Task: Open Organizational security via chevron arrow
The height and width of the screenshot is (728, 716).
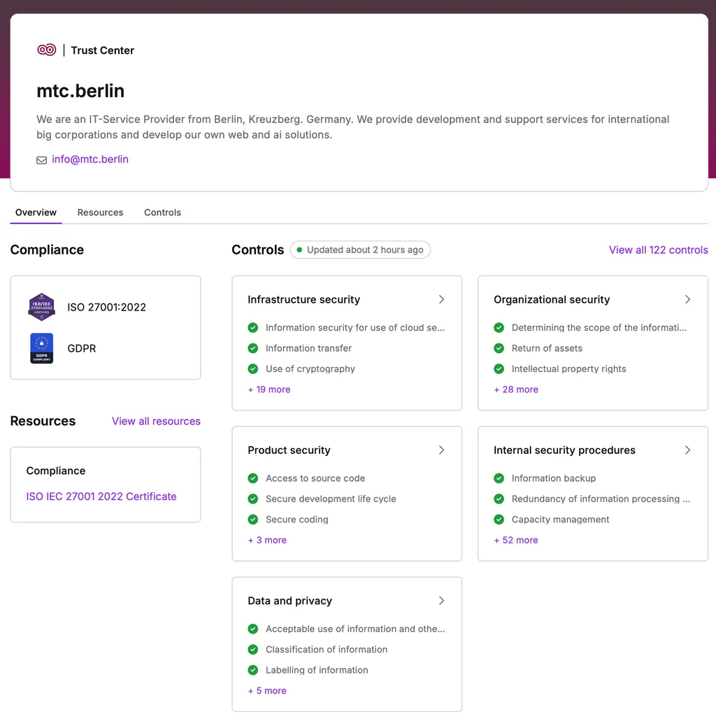Action: [687, 299]
